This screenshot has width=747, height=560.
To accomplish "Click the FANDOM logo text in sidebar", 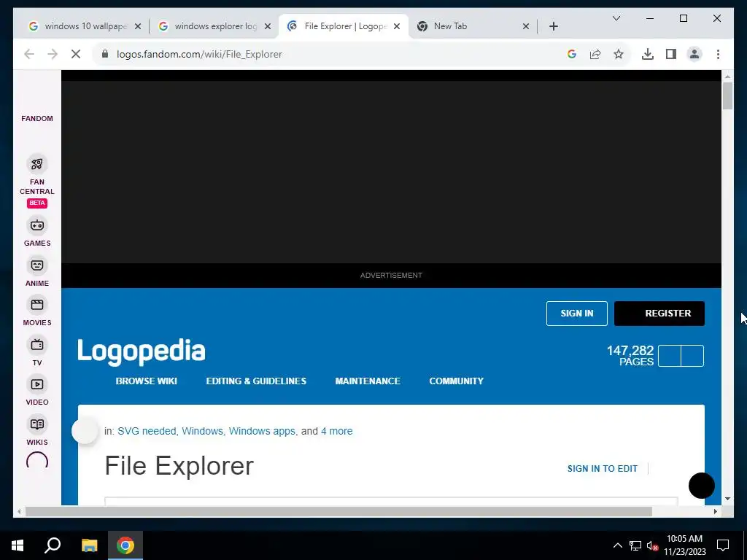I will (x=37, y=119).
